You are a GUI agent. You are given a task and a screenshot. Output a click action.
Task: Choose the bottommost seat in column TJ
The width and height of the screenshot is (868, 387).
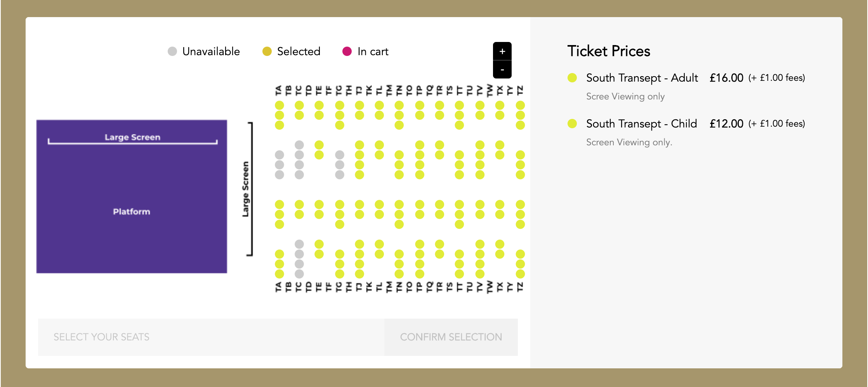359,274
